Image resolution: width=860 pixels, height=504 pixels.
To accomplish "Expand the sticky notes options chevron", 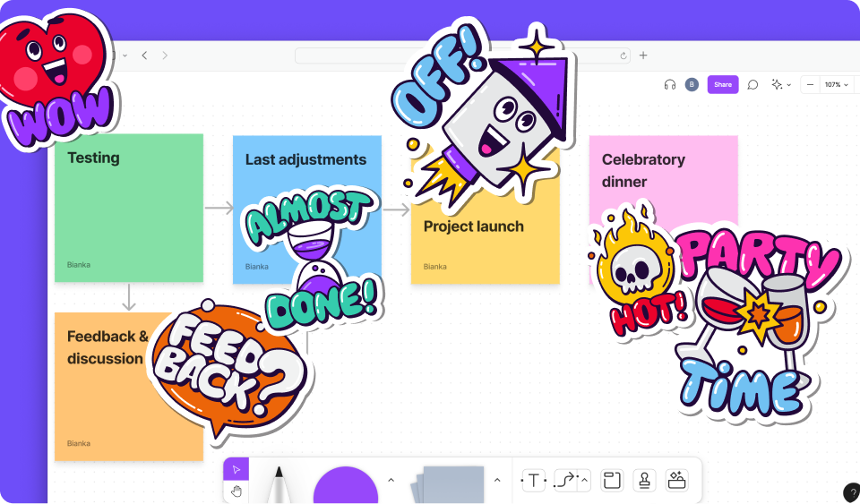I will [497, 481].
